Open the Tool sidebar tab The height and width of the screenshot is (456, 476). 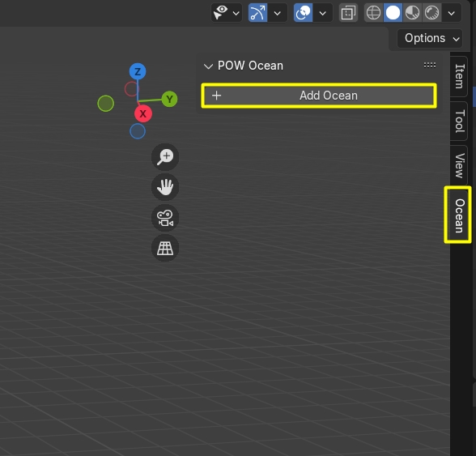459,121
